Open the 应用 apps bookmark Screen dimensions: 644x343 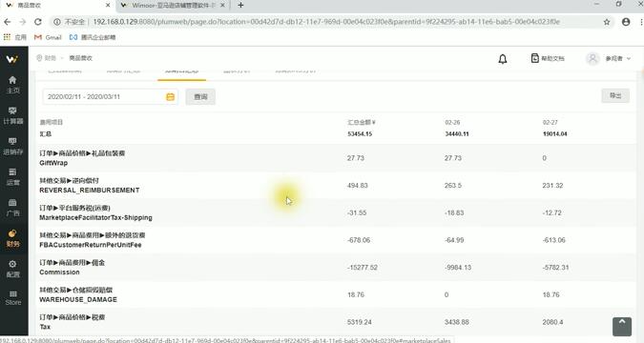14,37
